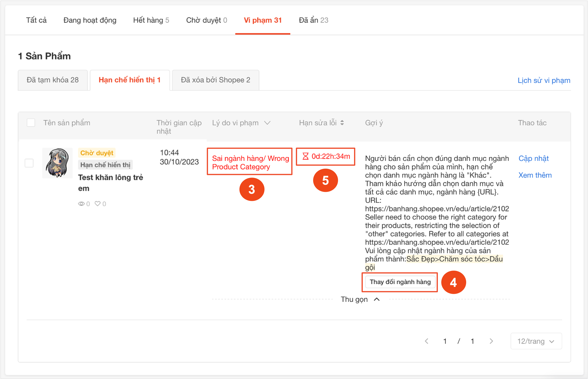The width and height of the screenshot is (588, 379).
Task: Click the Thay đổi ngành hàng button
Action: pyautogui.click(x=400, y=282)
